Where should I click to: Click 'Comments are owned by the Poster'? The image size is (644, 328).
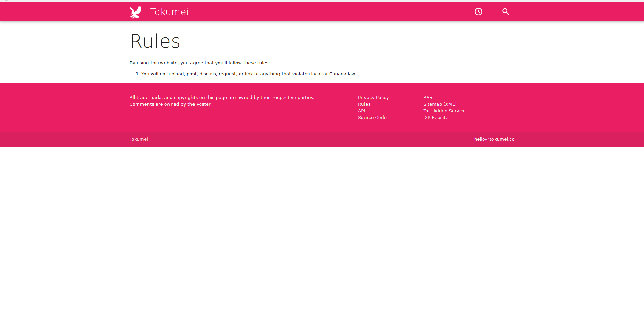click(170, 104)
